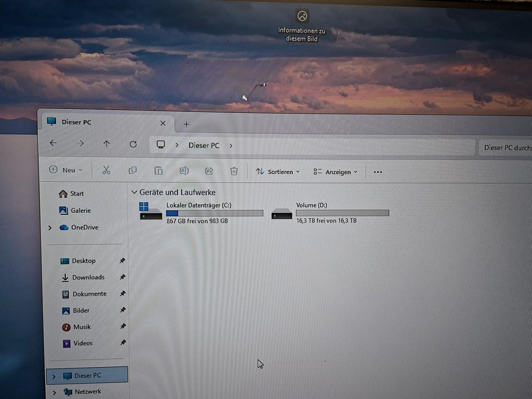532x399 pixels.
Task: Open Downloads in the sidebar
Action: pyautogui.click(x=88, y=277)
